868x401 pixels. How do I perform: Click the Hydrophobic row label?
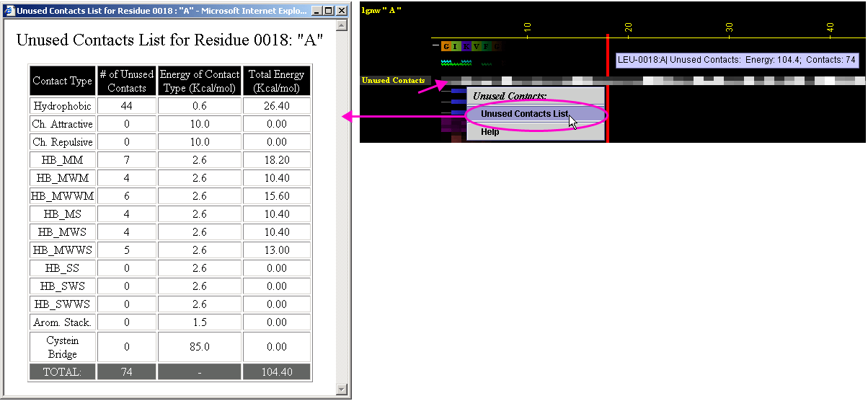coord(63,106)
